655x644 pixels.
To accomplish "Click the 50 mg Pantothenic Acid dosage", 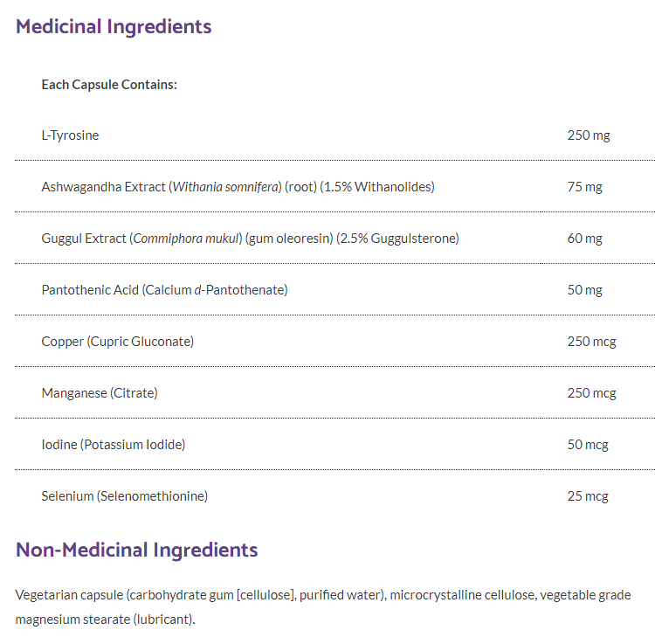I will click(584, 290).
